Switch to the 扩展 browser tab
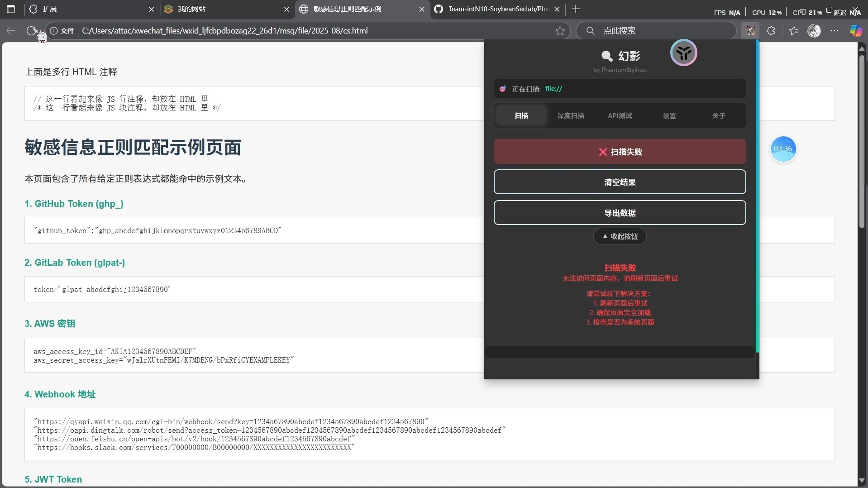The height and width of the screenshot is (488, 868). 91,9
